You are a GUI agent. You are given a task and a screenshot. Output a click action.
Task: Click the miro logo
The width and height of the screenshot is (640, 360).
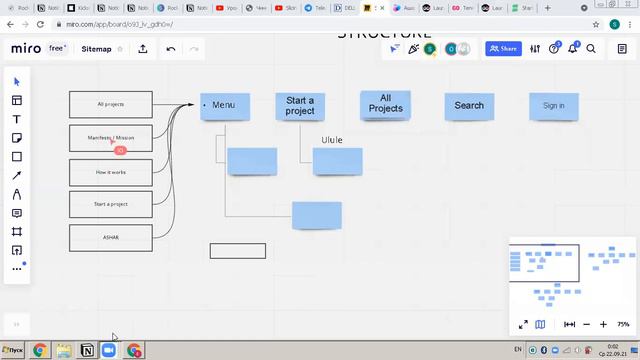click(x=26, y=49)
